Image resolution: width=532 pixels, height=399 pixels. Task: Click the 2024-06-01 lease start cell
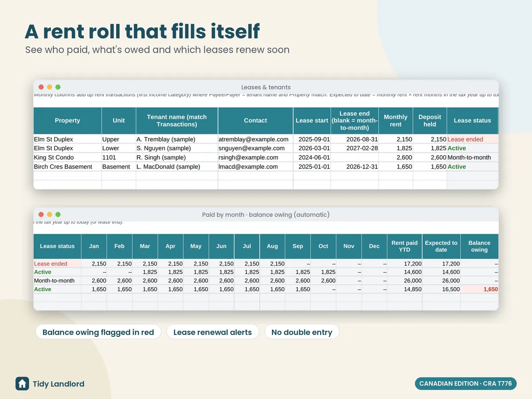pos(312,157)
